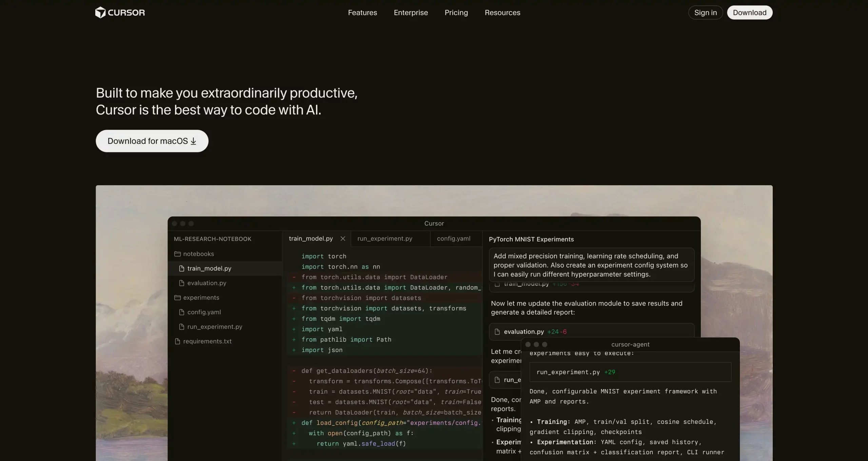
Task: Open the Features menu item
Action: (362, 13)
